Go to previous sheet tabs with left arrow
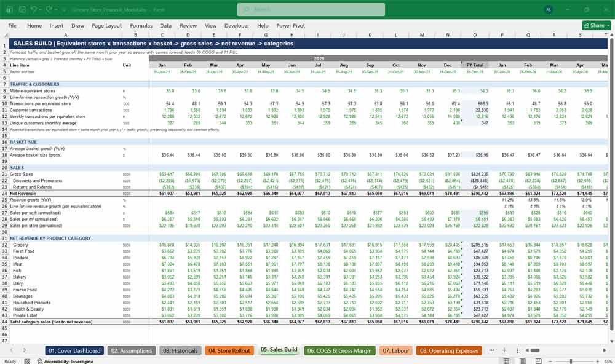The image size is (615, 364). point(11,350)
